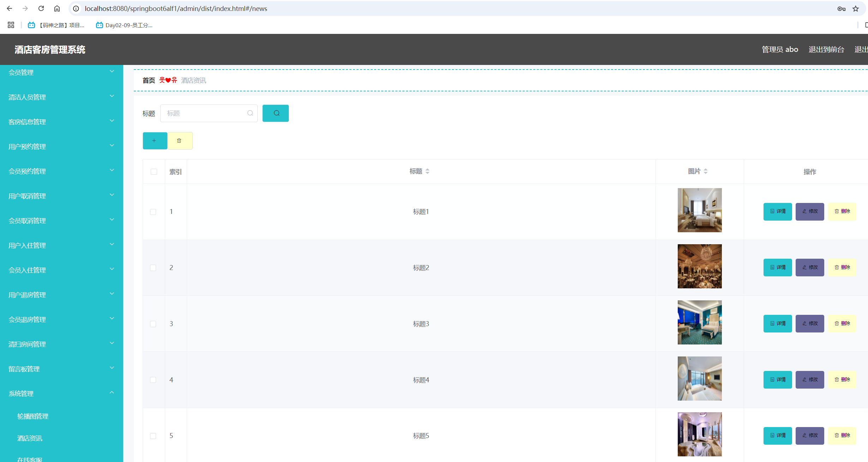Viewport: 868px width, 462px height.
Task: Click the plus icon to add news
Action: 155,141
